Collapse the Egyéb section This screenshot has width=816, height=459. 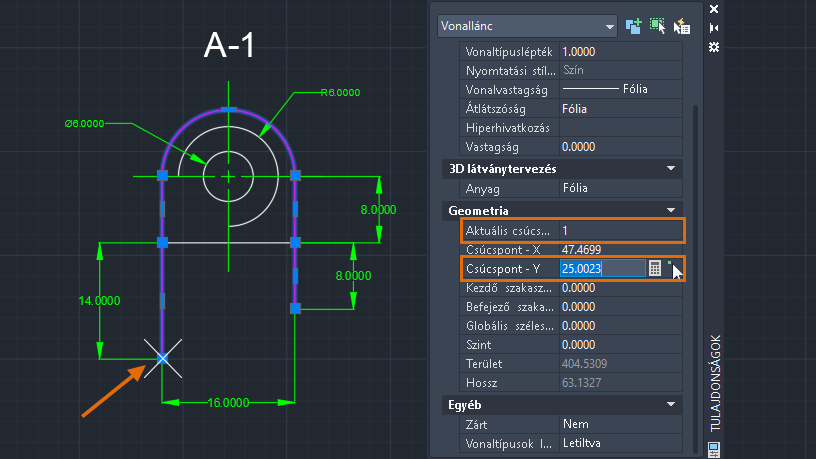pyautogui.click(x=671, y=404)
